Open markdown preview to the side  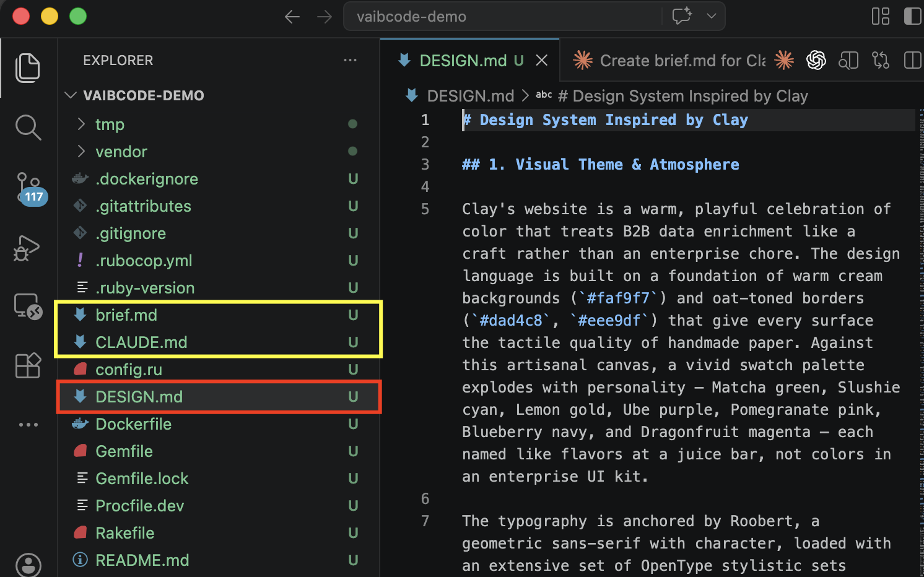(848, 60)
